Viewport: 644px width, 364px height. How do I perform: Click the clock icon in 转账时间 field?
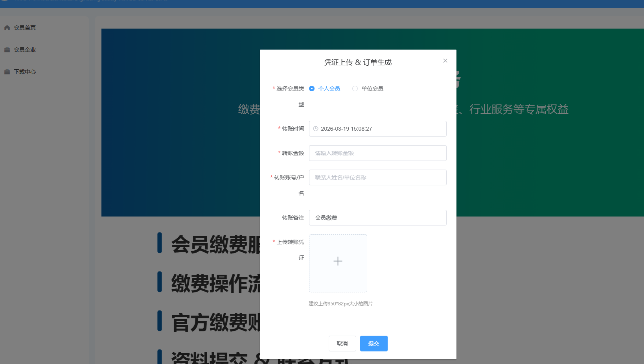[316, 129]
